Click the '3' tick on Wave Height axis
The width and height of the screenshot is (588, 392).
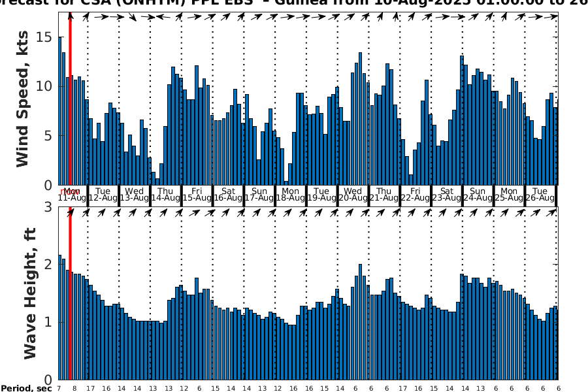pyautogui.click(x=48, y=206)
